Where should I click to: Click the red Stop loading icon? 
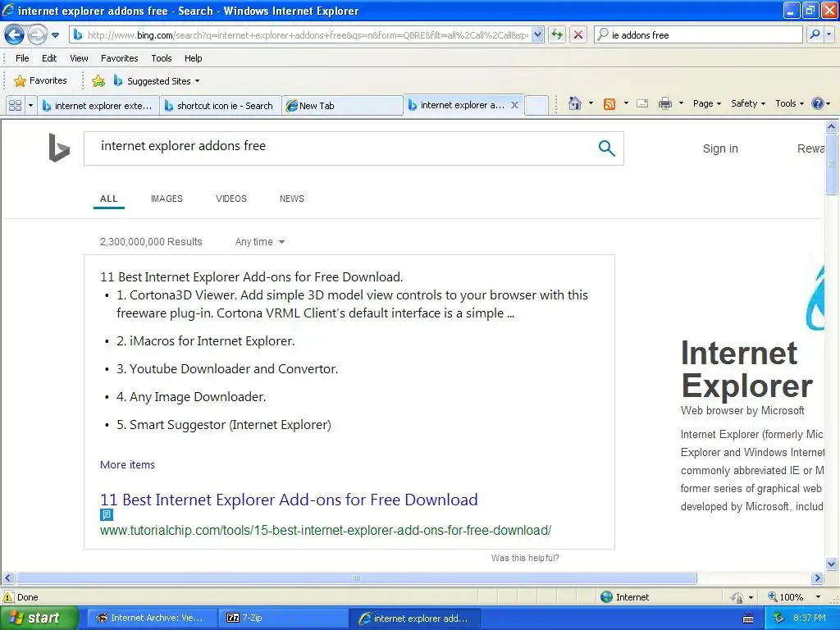pos(578,35)
